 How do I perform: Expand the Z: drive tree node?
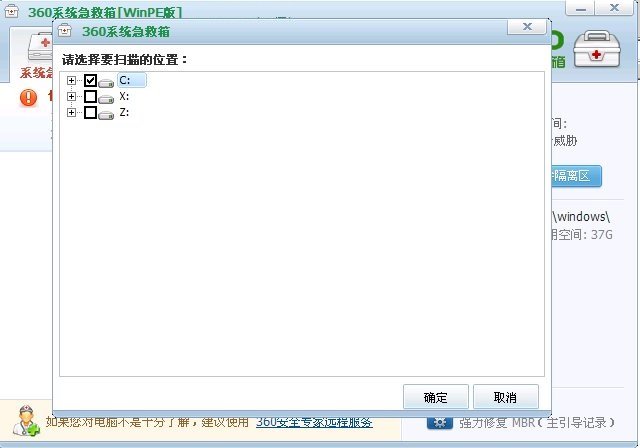(71, 113)
